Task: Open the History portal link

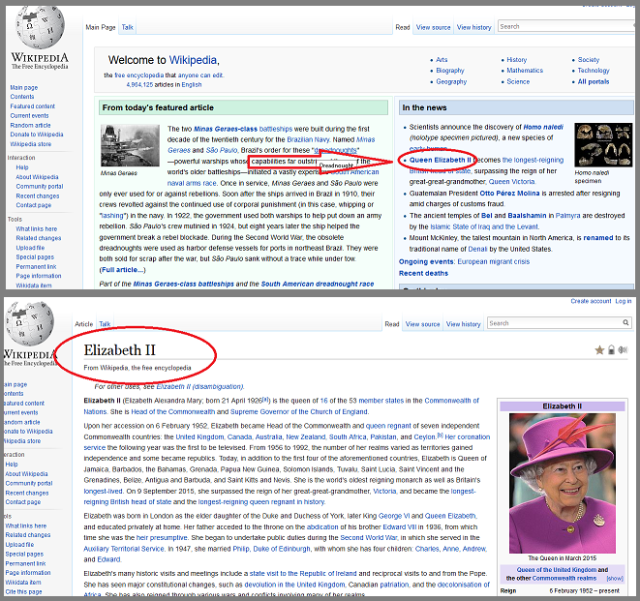Action: tap(517, 60)
